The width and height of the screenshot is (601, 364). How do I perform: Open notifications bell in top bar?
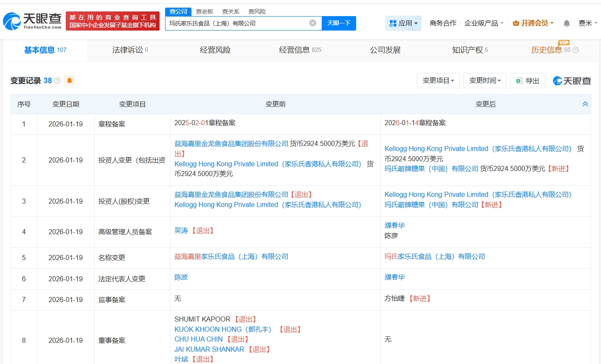(567, 23)
